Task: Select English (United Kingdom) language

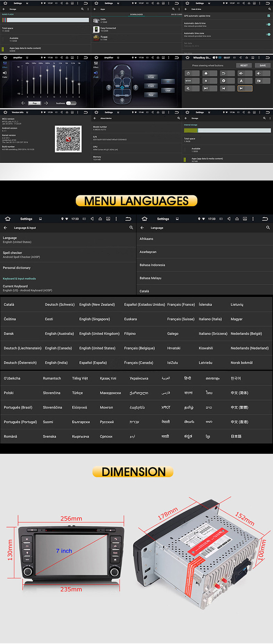Action: [99, 333]
